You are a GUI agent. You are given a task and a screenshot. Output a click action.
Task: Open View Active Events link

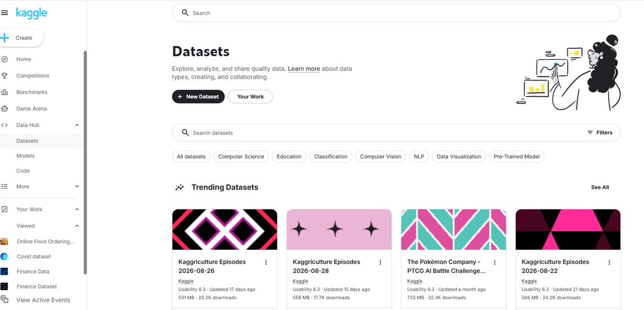[x=43, y=300]
